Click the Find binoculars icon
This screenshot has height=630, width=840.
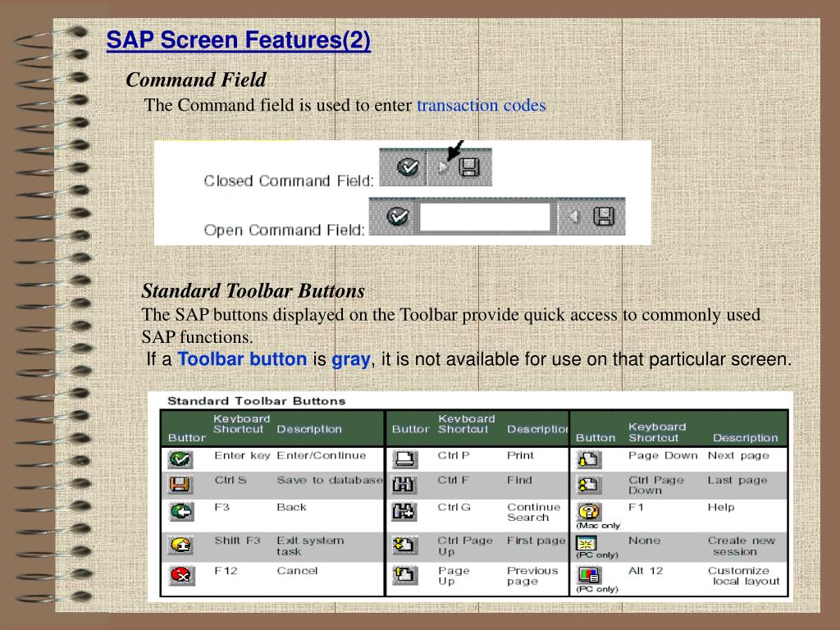(404, 485)
